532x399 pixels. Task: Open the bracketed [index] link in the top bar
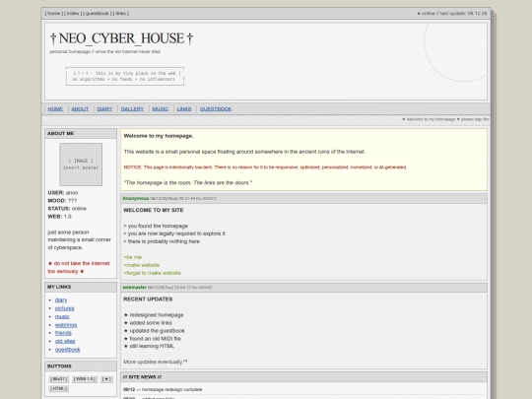pos(73,14)
